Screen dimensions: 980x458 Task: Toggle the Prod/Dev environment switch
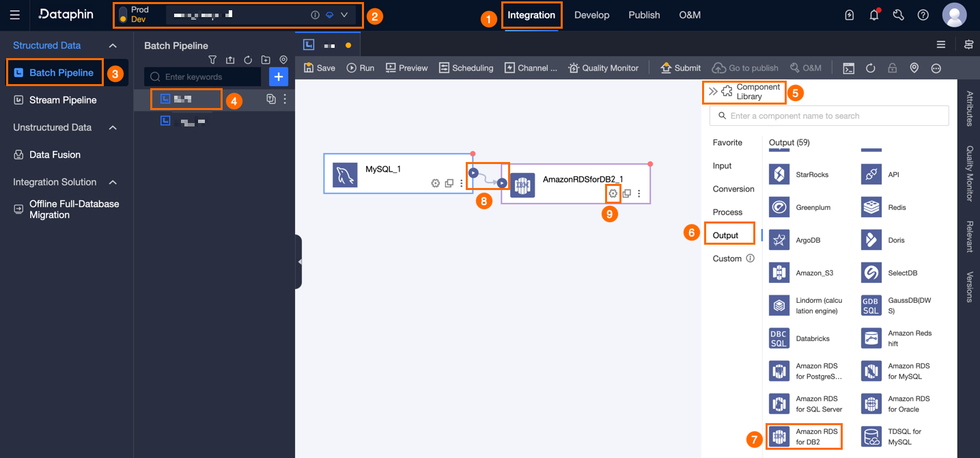[123, 14]
